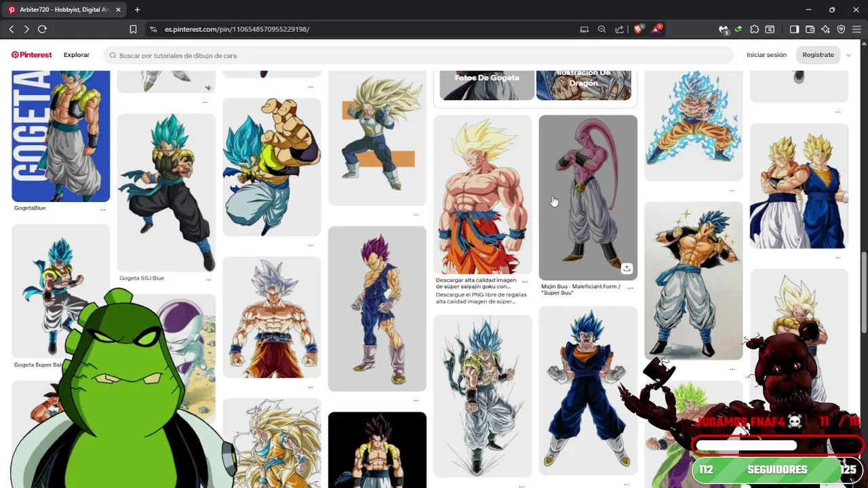The width and height of the screenshot is (868, 488).
Task: Open the Brave Wallet icon
Action: pyautogui.click(x=810, y=29)
